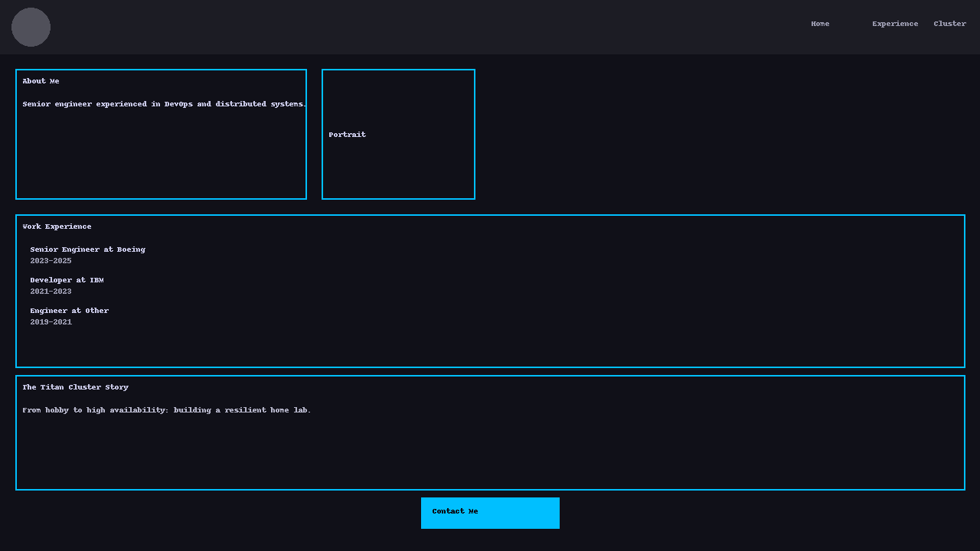
Task: Select the DevOps and distributed systems description
Action: tap(164, 104)
